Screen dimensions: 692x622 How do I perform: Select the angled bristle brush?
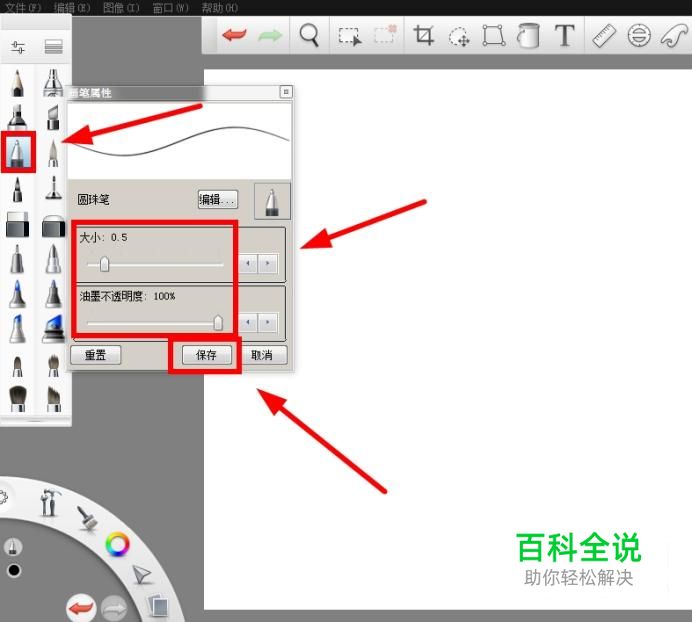[53, 399]
